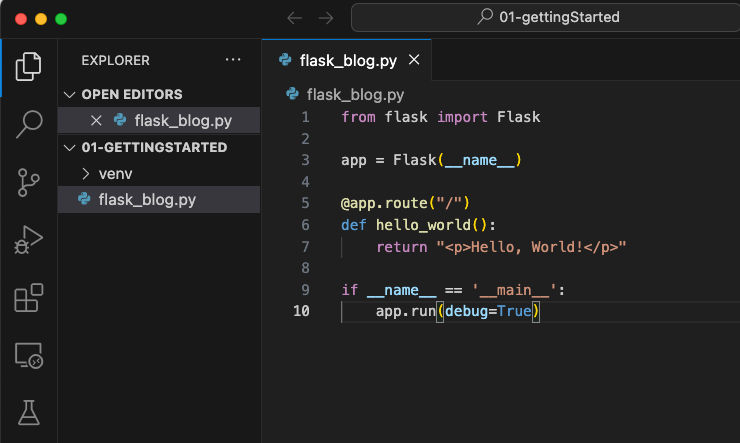
Task: Click the "def" keyword on line 6
Action: (353, 225)
